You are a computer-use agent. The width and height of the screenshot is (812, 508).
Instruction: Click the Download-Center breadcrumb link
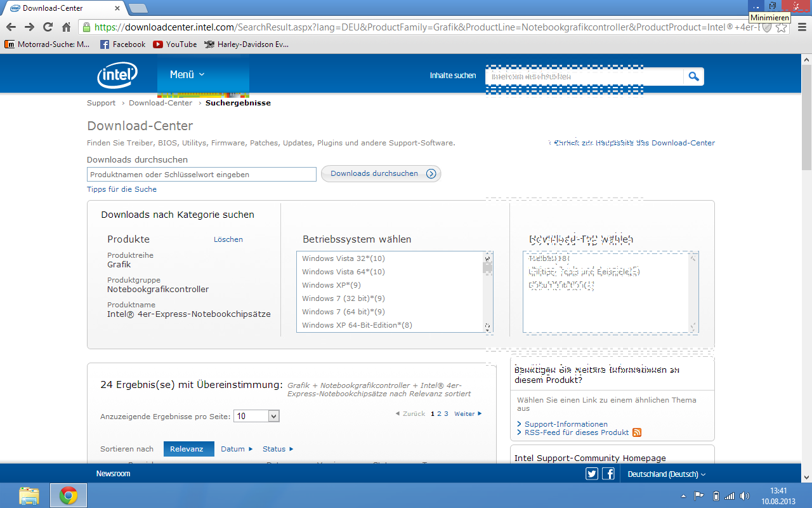(160, 103)
